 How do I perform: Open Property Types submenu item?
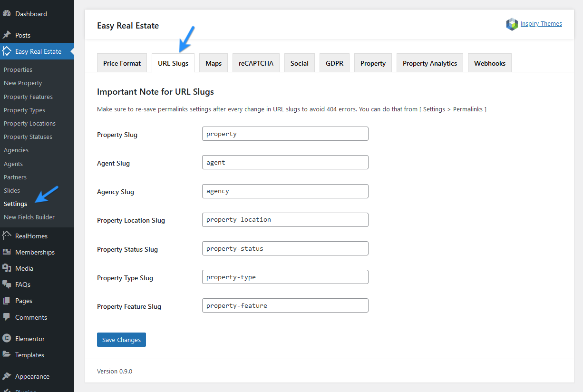[24, 110]
